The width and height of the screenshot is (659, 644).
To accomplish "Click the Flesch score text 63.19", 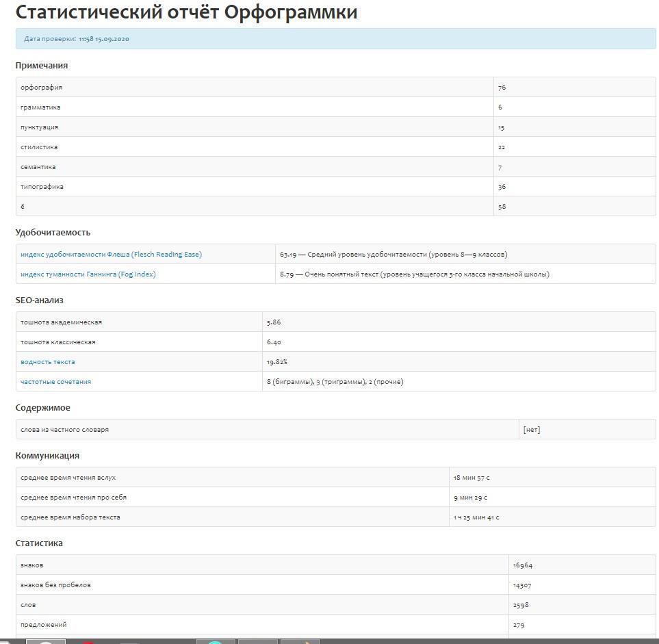I will coord(287,255).
